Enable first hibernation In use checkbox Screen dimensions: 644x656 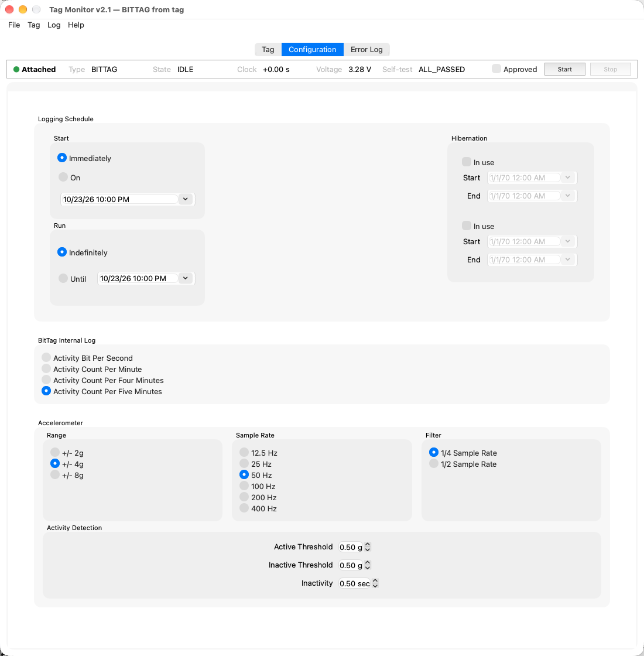point(466,162)
